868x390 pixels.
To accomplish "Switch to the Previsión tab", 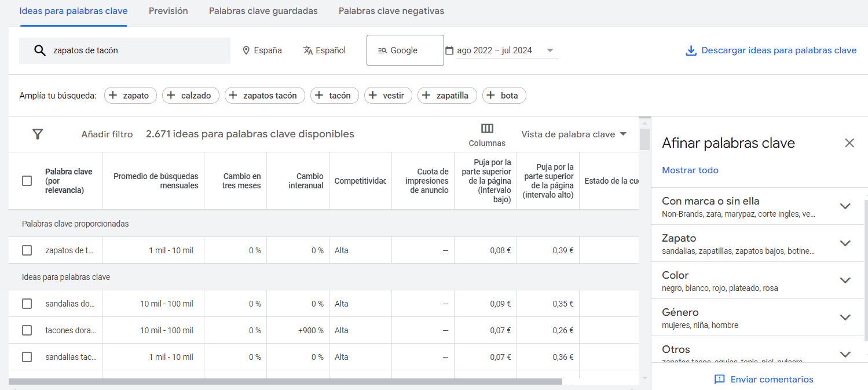I will (168, 11).
